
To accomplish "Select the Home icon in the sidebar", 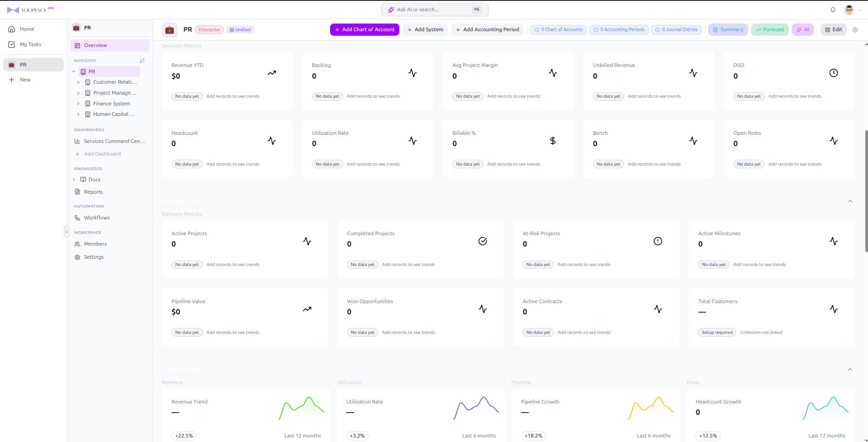I will tap(11, 29).
